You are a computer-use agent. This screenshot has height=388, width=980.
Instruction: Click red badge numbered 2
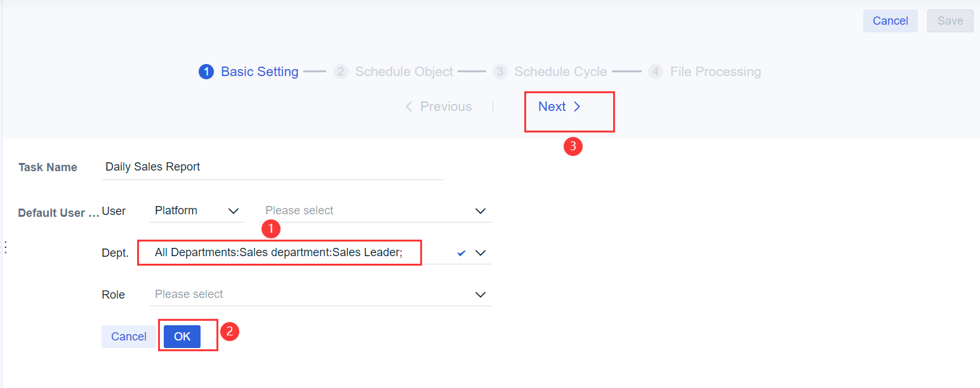pos(230,332)
